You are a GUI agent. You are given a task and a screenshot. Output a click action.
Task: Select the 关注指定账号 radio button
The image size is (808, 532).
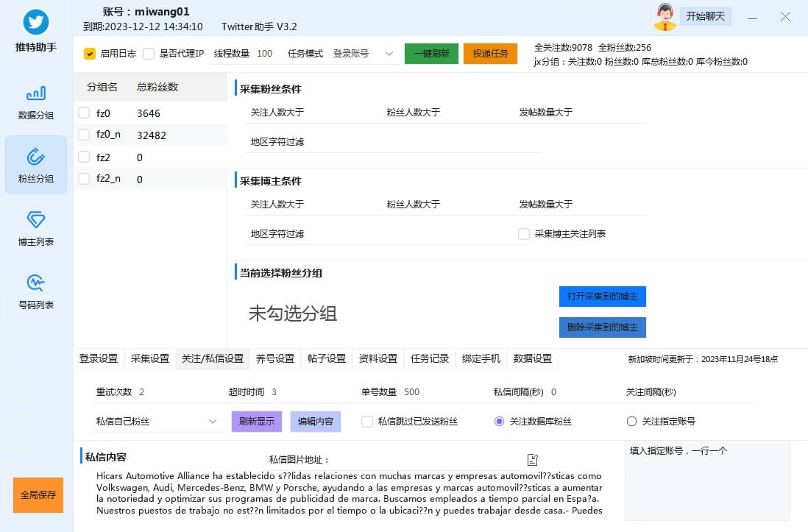click(631, 422)
